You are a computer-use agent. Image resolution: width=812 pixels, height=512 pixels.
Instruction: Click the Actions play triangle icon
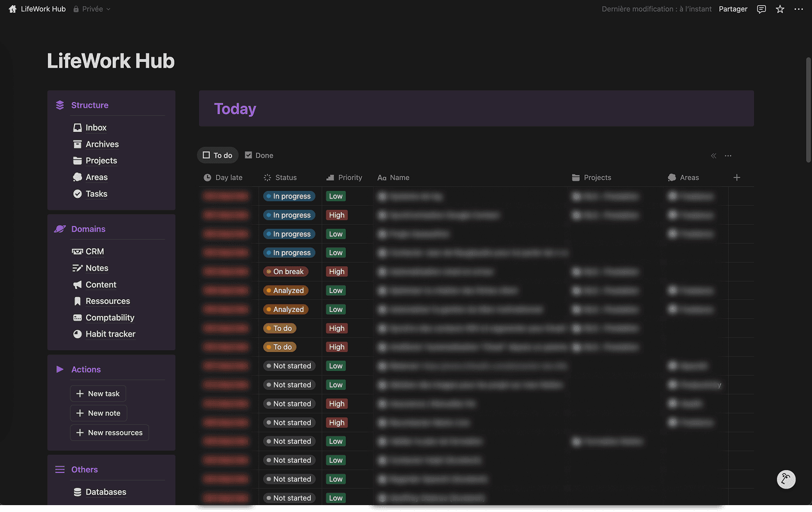point(60,370)
